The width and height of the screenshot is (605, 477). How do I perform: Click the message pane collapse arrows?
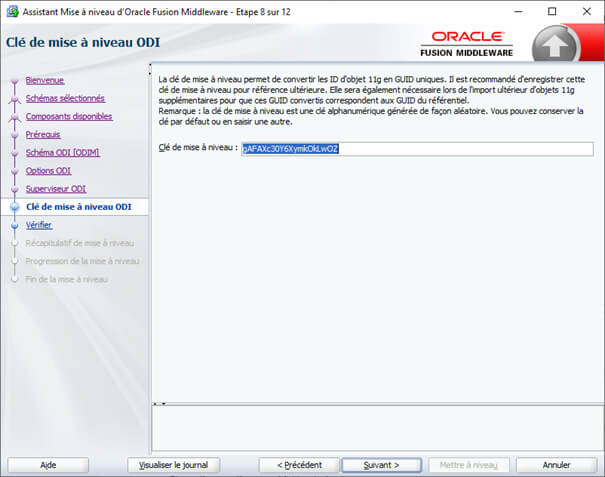pyautogui.click(x=159, y=404)
